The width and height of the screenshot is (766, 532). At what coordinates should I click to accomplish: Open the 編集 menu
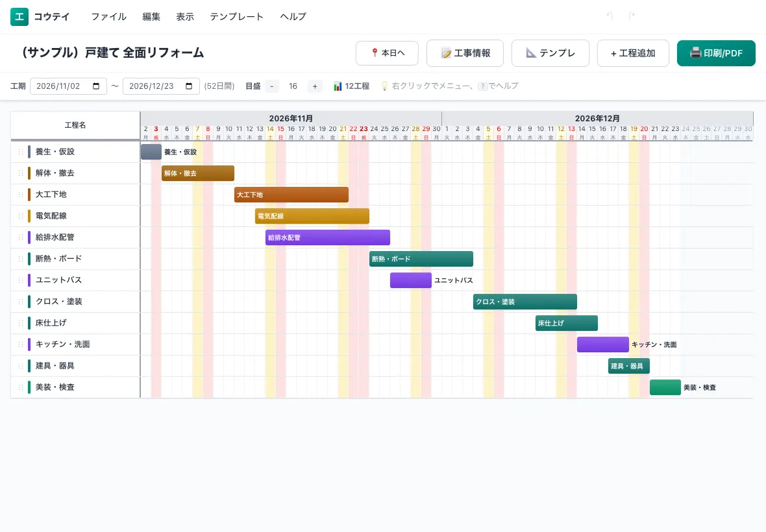(x=151, y=17)
